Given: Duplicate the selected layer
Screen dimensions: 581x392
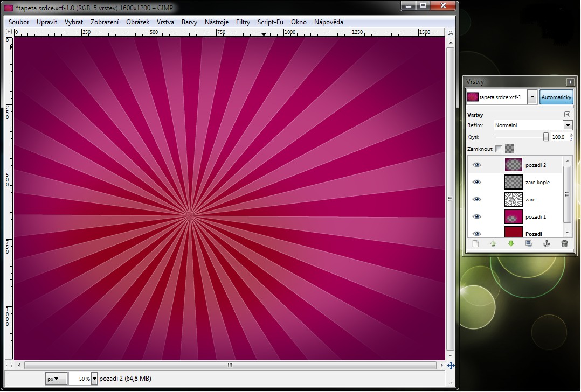Looking at the screenshot, I should coord(529,243).
